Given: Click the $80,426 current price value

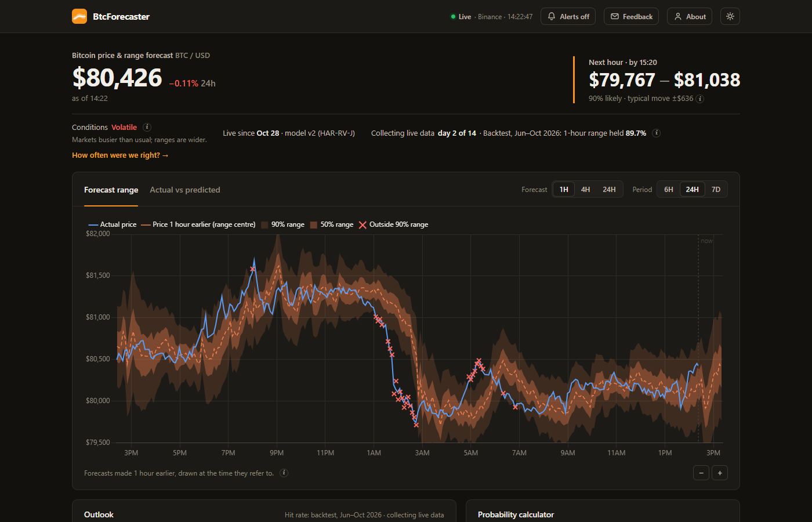Looking at the screenshot, I should point(117,78).
